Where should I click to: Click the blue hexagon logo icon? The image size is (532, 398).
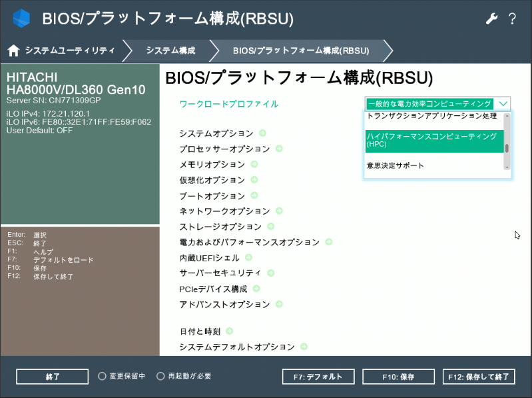[x=21, y=18]
